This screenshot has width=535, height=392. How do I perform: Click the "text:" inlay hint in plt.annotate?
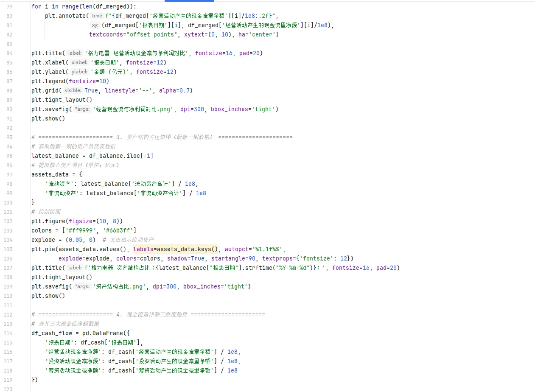tap(97, 16)
